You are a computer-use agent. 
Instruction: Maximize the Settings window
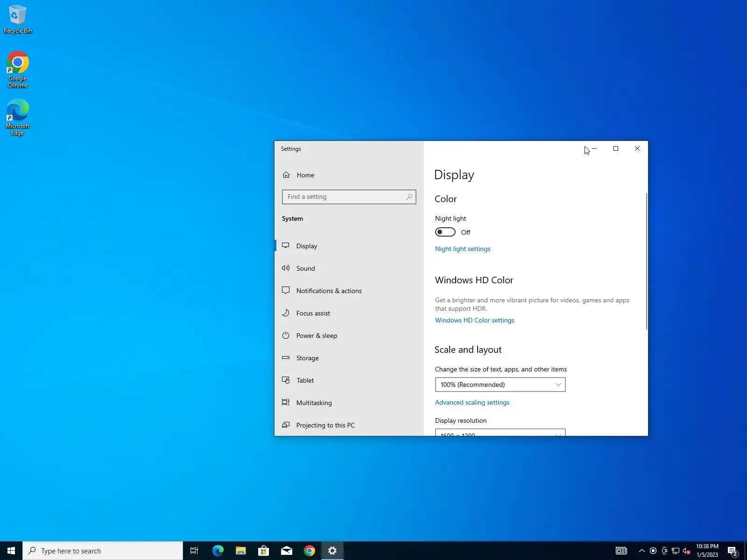616,148
